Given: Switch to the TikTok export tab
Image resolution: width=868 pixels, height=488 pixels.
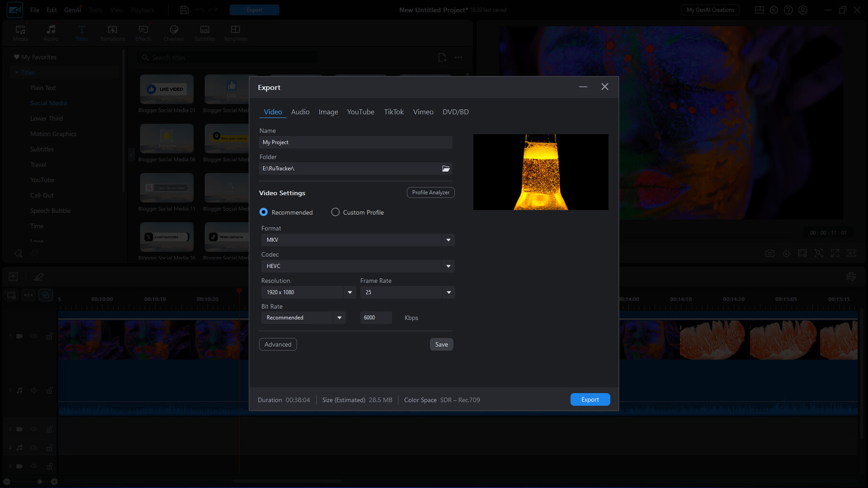Looking at the screenshot, I should click(x=394, y=112).
